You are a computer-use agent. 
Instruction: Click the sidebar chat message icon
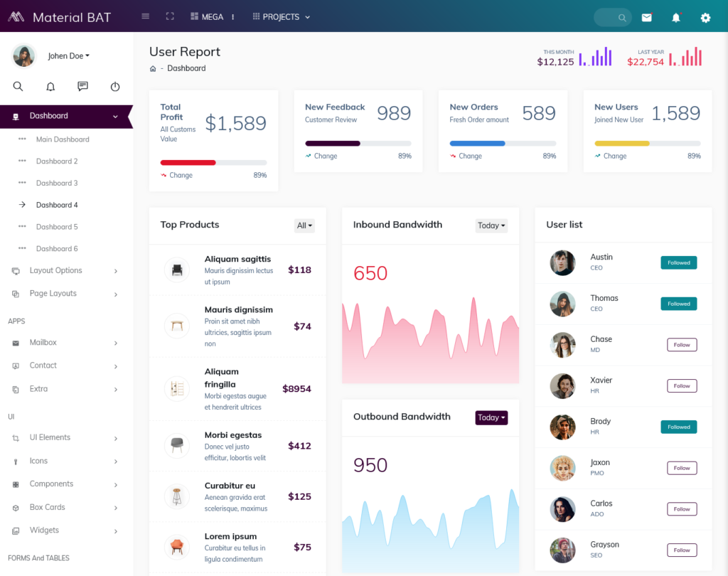click(82, 86)
